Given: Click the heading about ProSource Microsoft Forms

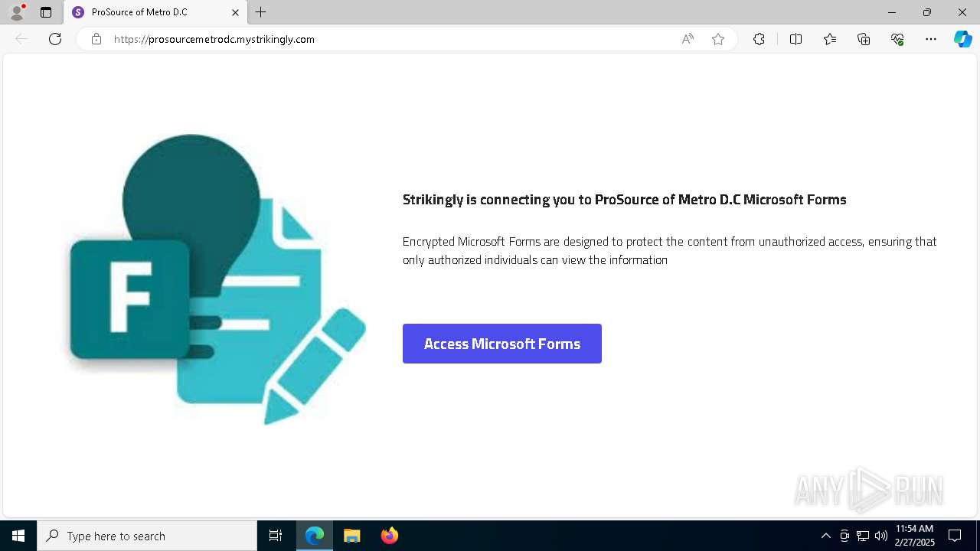Looking at the screenshot, I should [625, 200].
